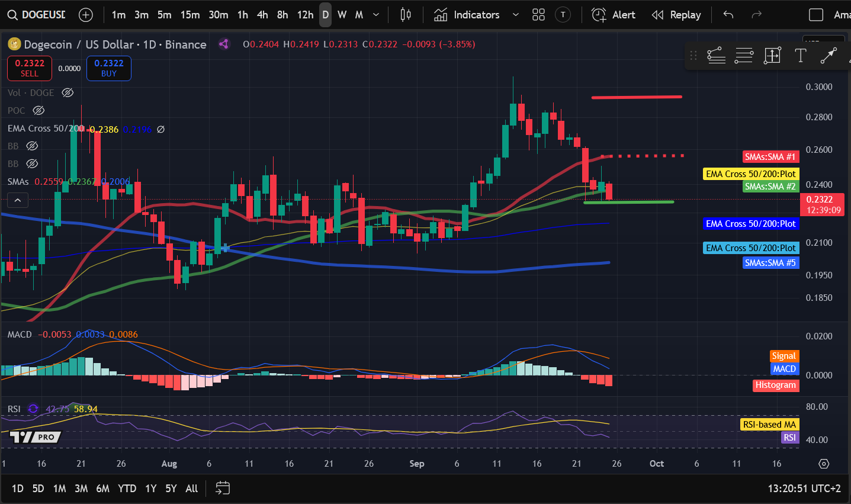
Task: Select the daily D timeframe
Action: [326, 15]
